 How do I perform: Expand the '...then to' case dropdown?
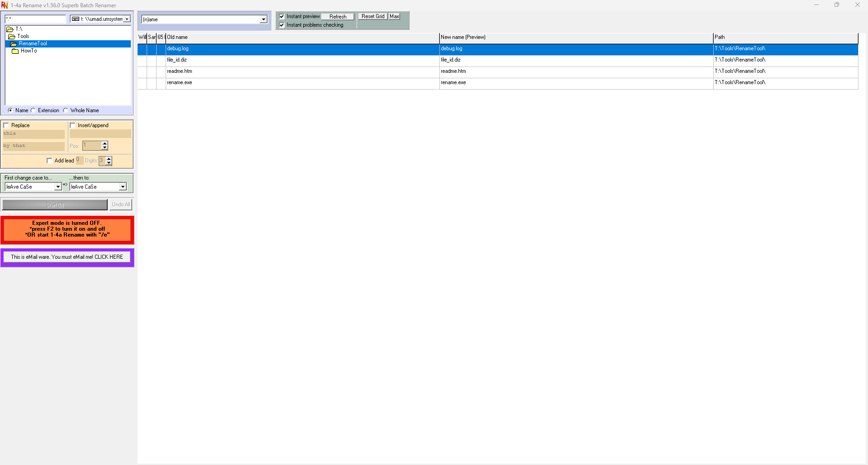click(x=123, y=187)
